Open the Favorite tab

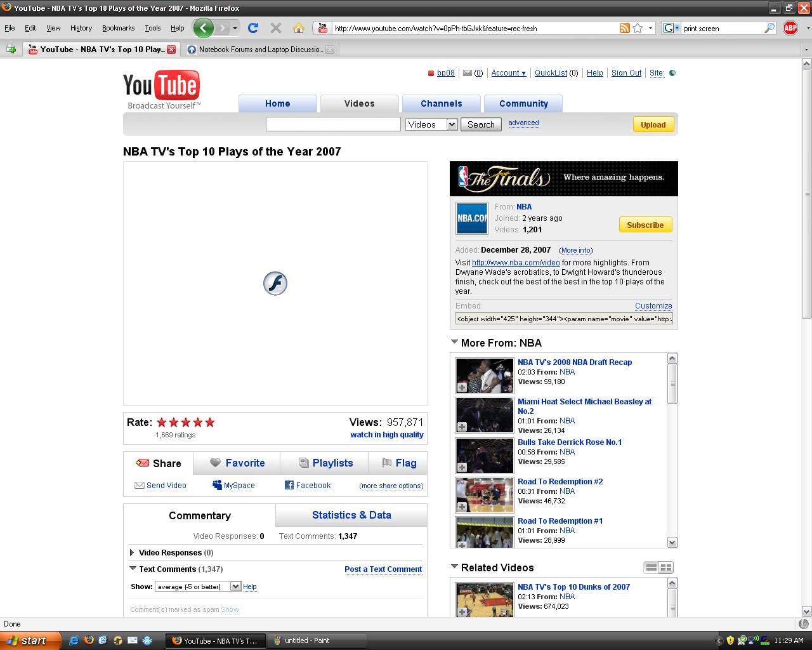point(237,463)
